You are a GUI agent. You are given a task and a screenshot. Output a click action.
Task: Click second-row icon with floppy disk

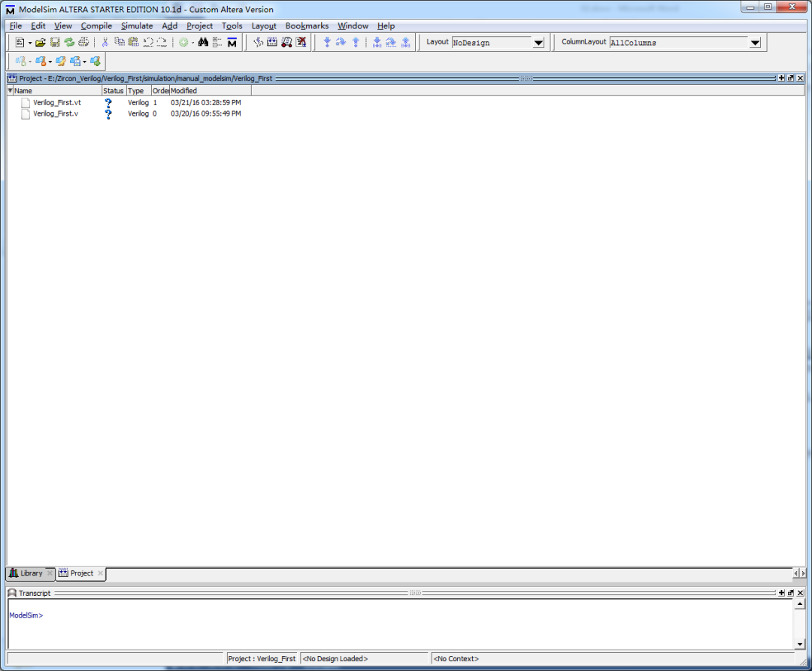click(75, 61)
